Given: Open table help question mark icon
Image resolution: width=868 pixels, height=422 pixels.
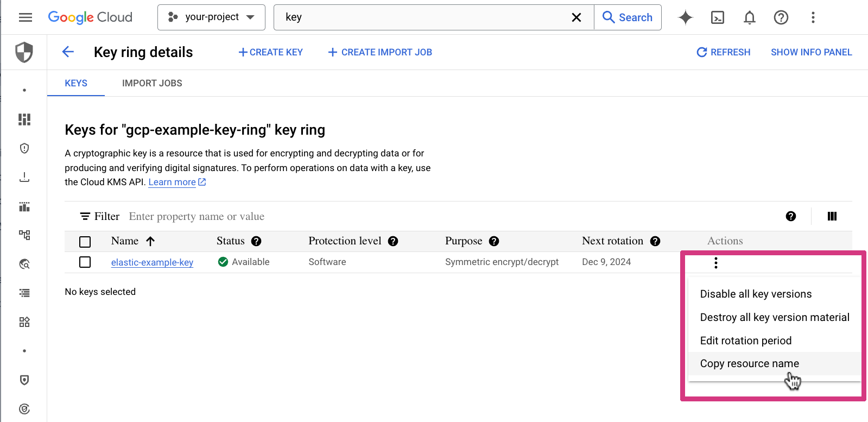Looking at the screenshot, I should [x=791, y=216].
